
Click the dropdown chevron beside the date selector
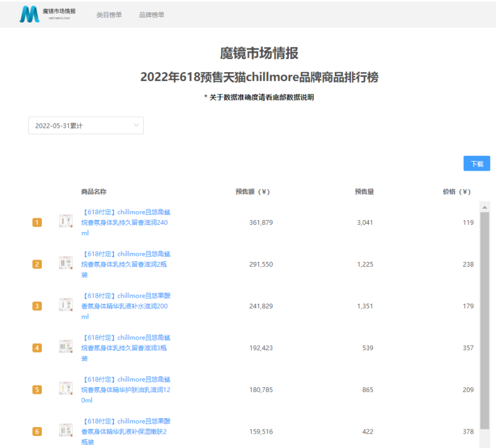(136, 125)
